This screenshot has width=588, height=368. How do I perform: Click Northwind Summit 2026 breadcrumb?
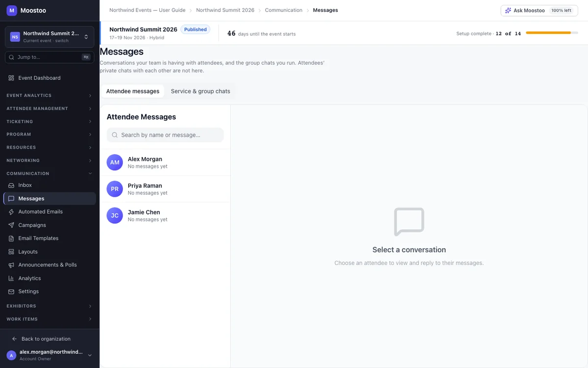pos(225,10)
